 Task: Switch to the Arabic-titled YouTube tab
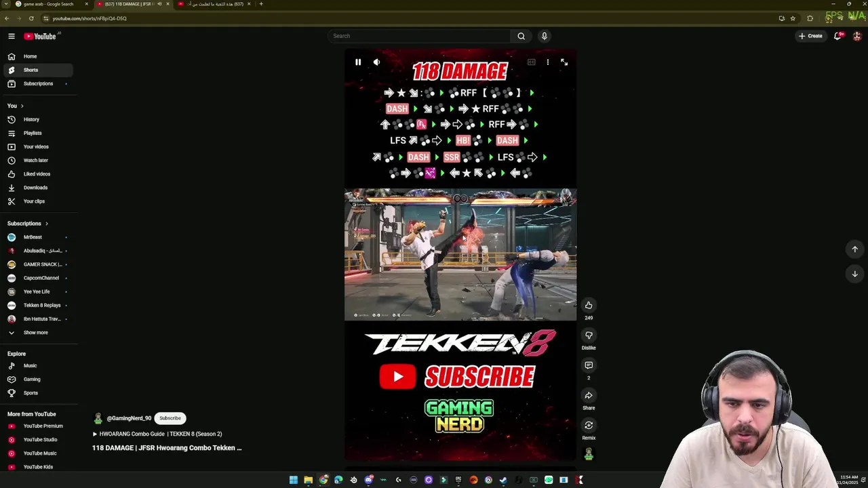pos(216,4)
